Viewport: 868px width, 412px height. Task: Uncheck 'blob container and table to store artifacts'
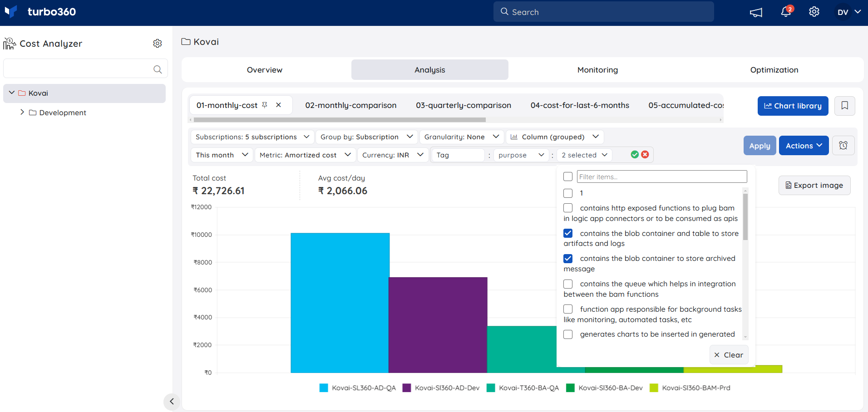568,233
